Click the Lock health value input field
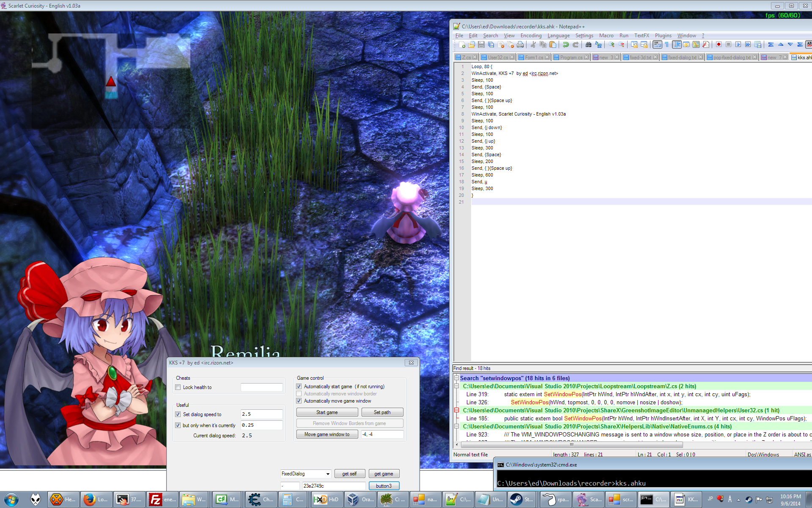Image resolution: width=812 pixels, height=508 pixels. click(x=261, y=387)
